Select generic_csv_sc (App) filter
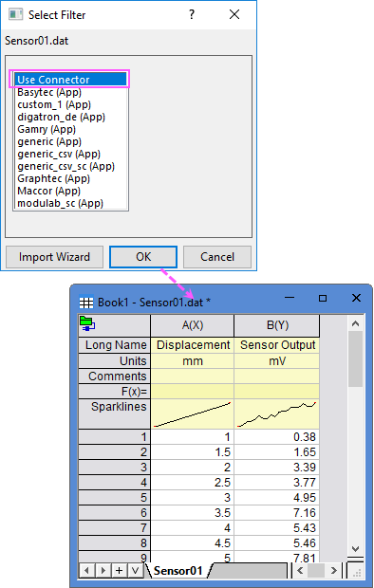This screenshot has width=374, height=588. (70, 166)
